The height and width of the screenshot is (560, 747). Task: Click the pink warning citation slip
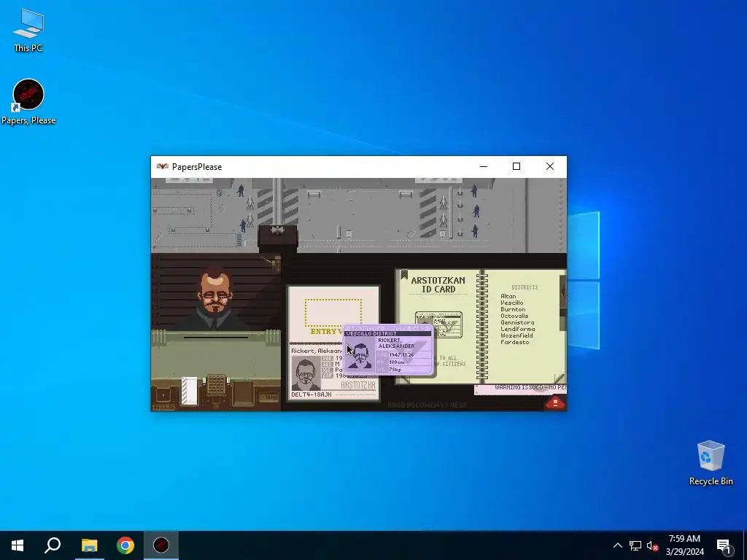pos(520,390)
